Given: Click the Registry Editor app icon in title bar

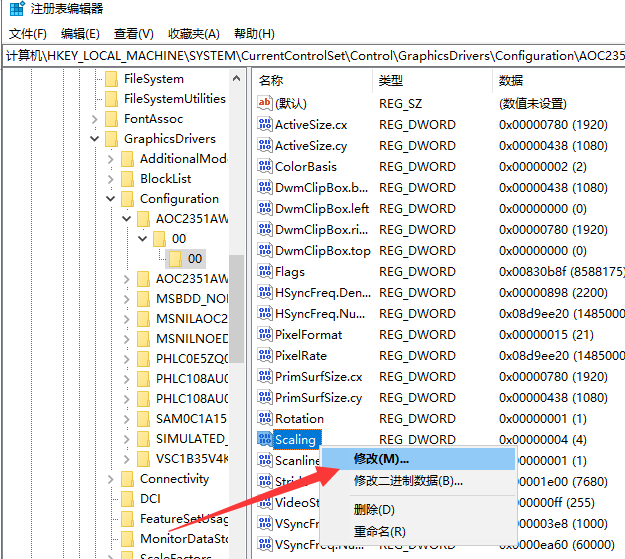Looking at the screenshot, I should (x=14, y=11).
